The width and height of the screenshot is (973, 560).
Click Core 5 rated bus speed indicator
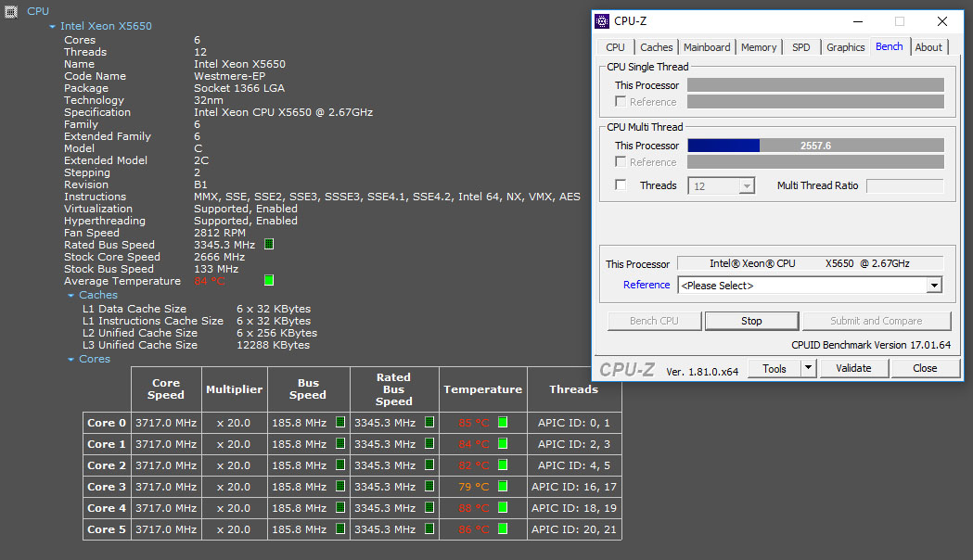[429, 528]
